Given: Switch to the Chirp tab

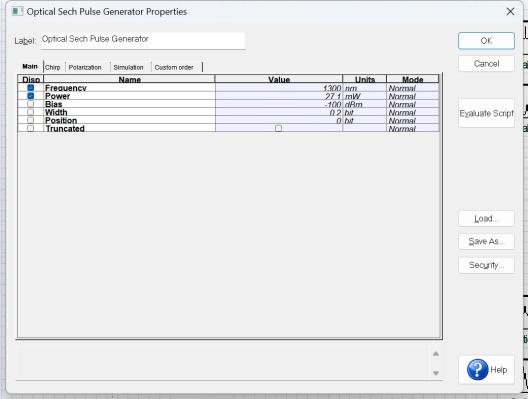Looking at the screenshot, I should click(53, 67).
